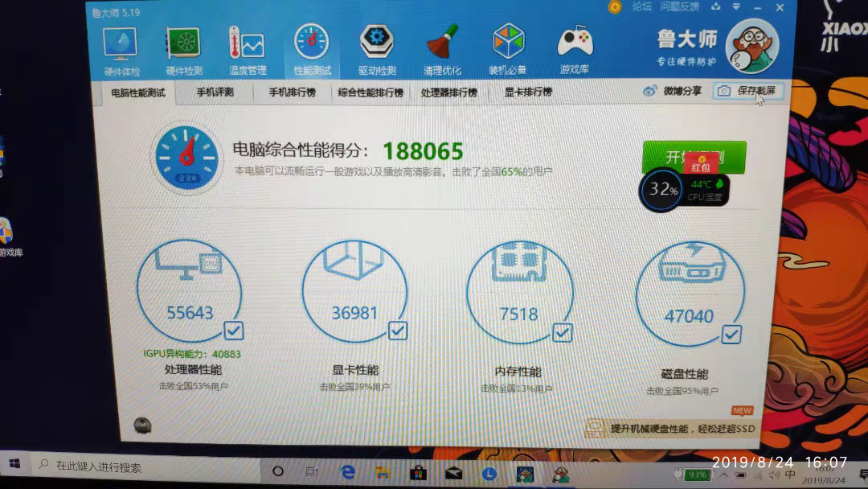
Task: Click the processor performance circle 55643
Action: click(189, 290)
